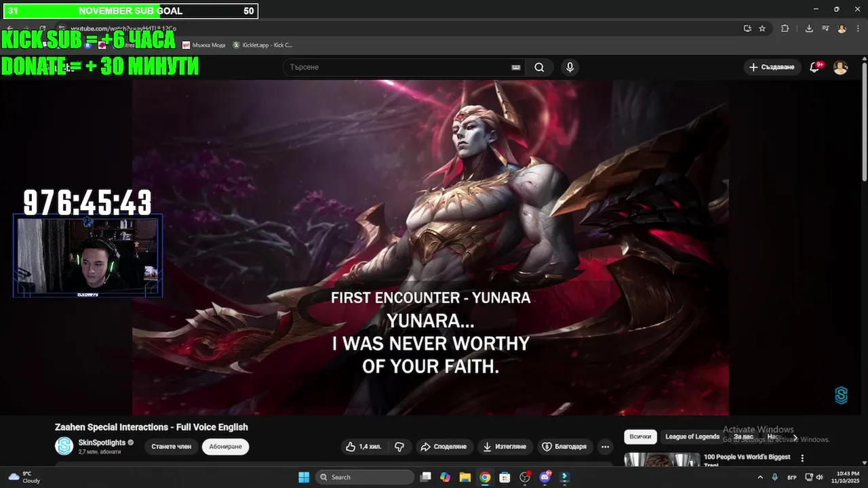Viewport: 868px width, 488px height.
Task: Click the Zaahen video player area
Action: click(x=431, y=247)
